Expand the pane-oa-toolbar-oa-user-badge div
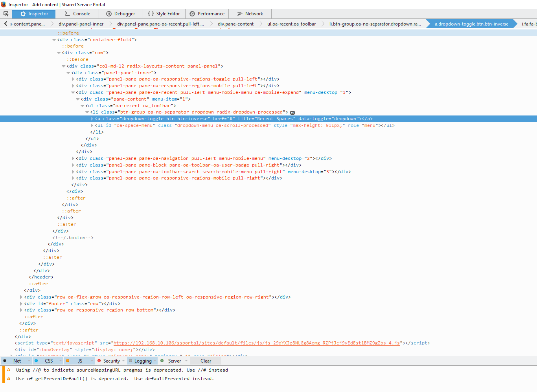This screenshot has height=392, width=537. [x=73, y=165]
